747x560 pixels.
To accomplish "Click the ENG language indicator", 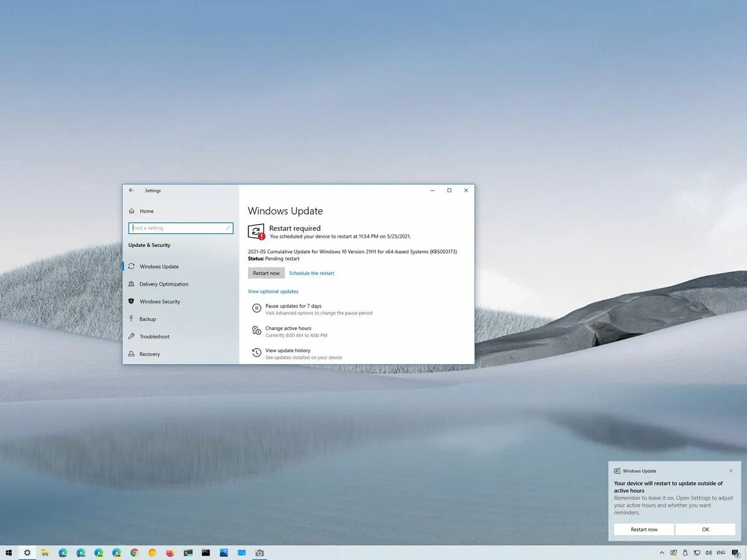I will [x=721, y=553].
